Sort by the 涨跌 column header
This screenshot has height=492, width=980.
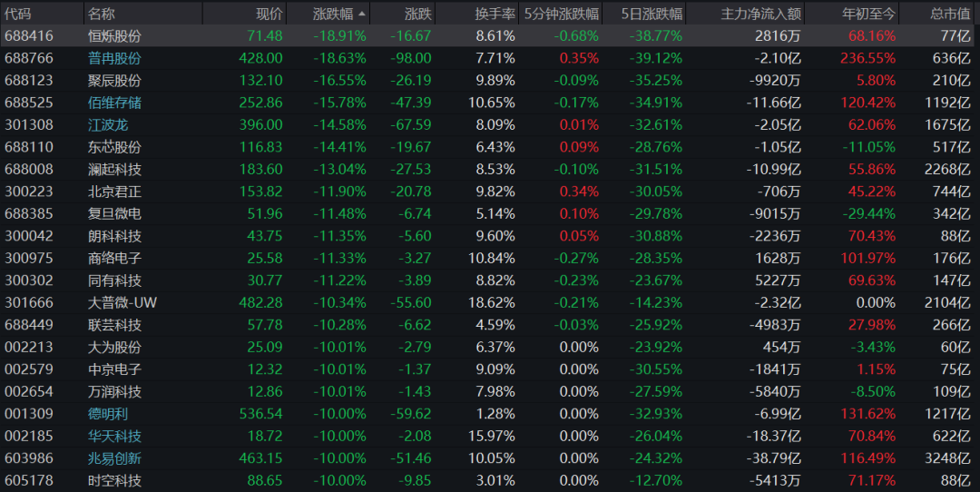tap(418, 14)
